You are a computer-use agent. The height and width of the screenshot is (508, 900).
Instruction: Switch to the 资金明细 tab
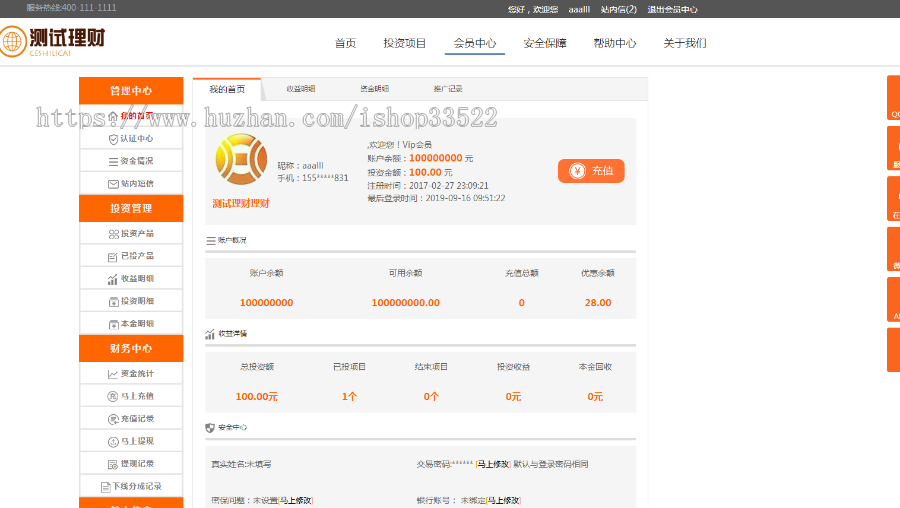374,89
